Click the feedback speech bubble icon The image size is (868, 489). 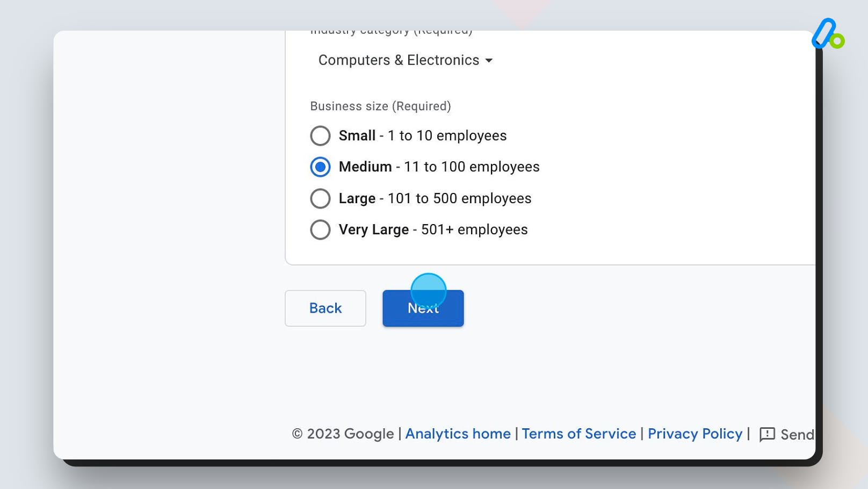pos(767,434)
